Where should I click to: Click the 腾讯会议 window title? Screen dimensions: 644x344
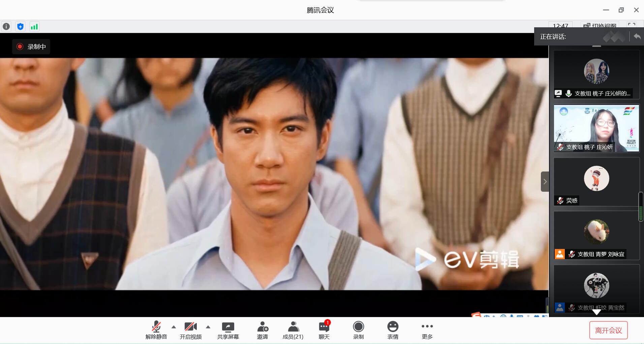[x=320, y=10]
